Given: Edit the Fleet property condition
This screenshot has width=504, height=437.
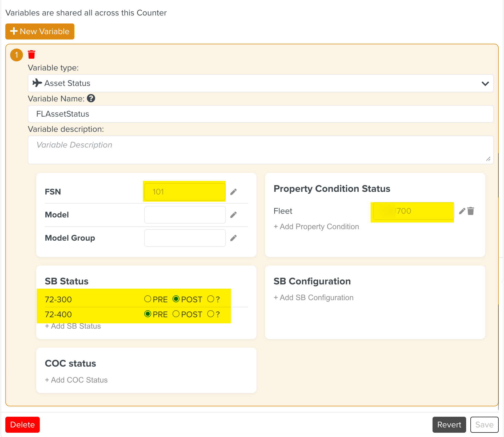Looking at the screenshot, I should [x=462, y=211].
